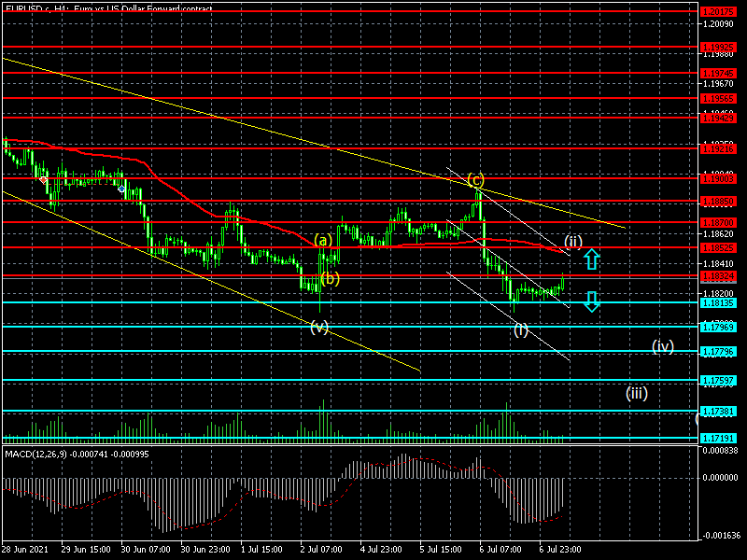
Task: Click the cyan up arrow near wave (ii)
Action: (x=591, y=259)
